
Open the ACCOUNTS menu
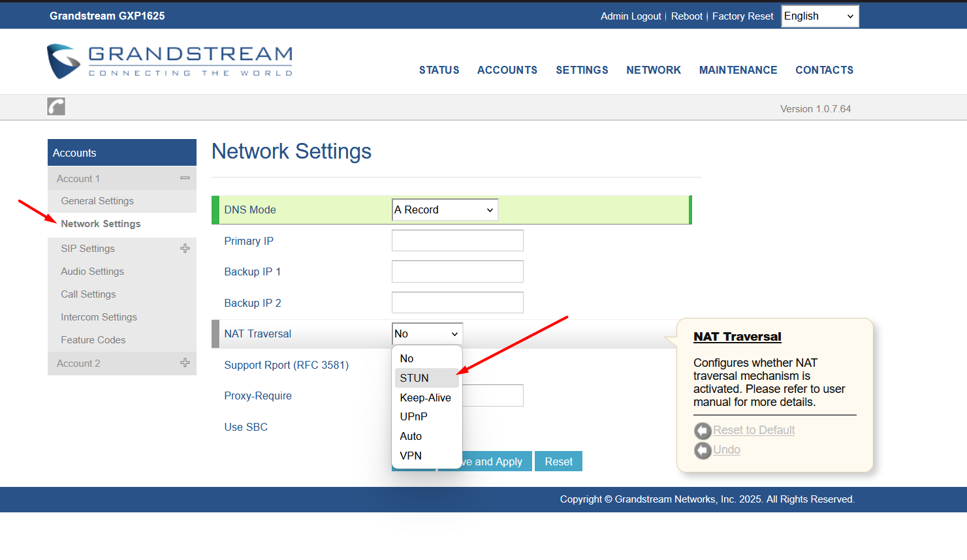pos(507,70)
